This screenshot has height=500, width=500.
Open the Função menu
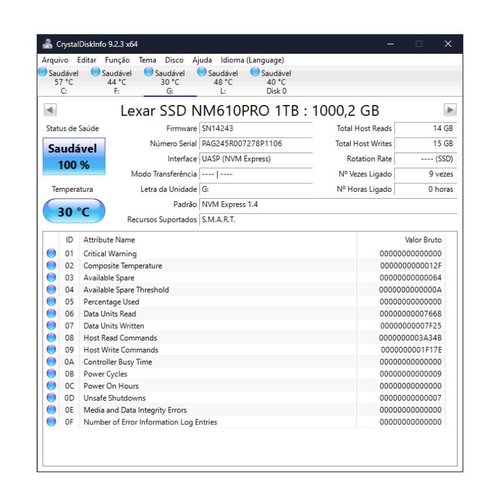(x=117, y=60)
